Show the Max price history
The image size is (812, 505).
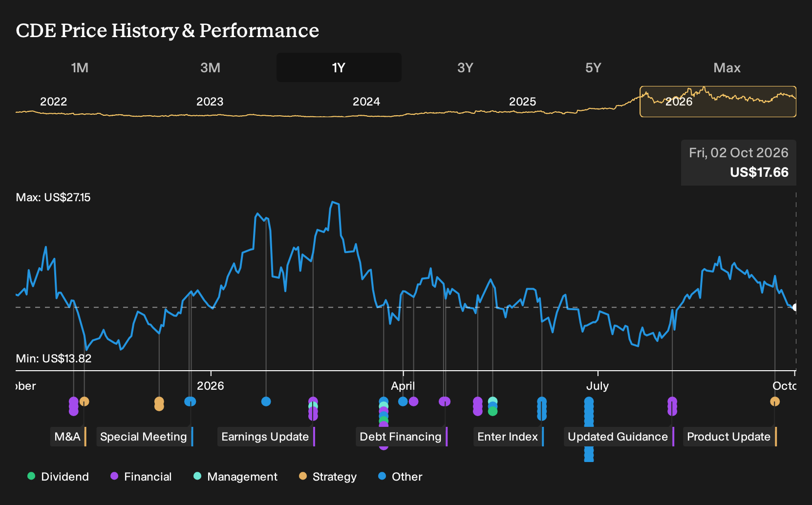coord(727,67)
